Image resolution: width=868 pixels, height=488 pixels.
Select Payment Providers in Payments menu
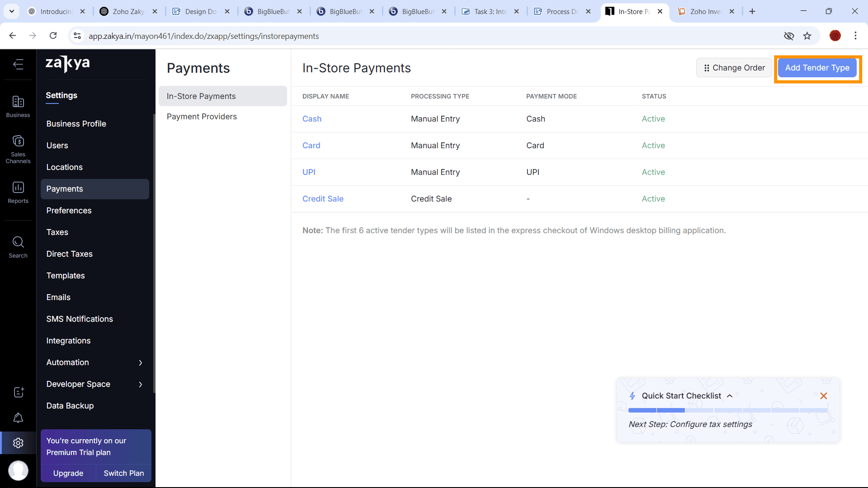click(x=223, y=117)
